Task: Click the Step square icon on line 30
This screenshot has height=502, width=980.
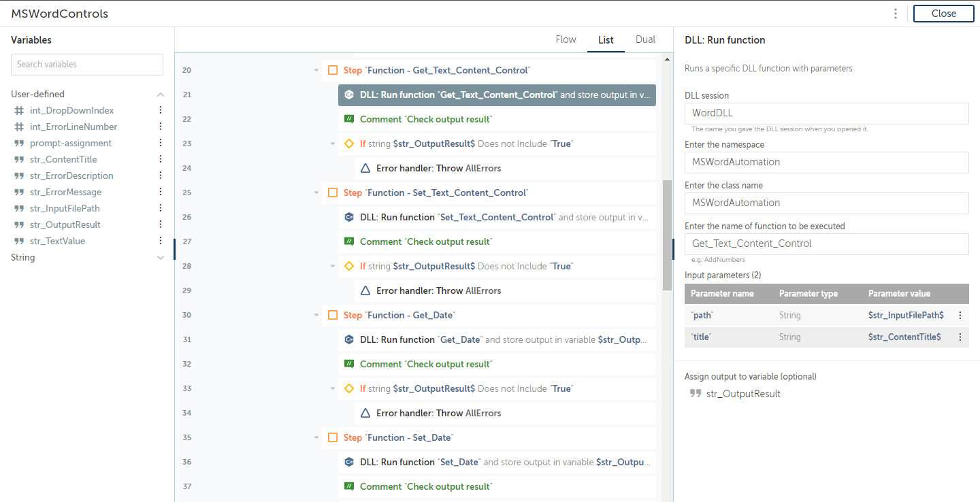Action: (x=333, y=315)
